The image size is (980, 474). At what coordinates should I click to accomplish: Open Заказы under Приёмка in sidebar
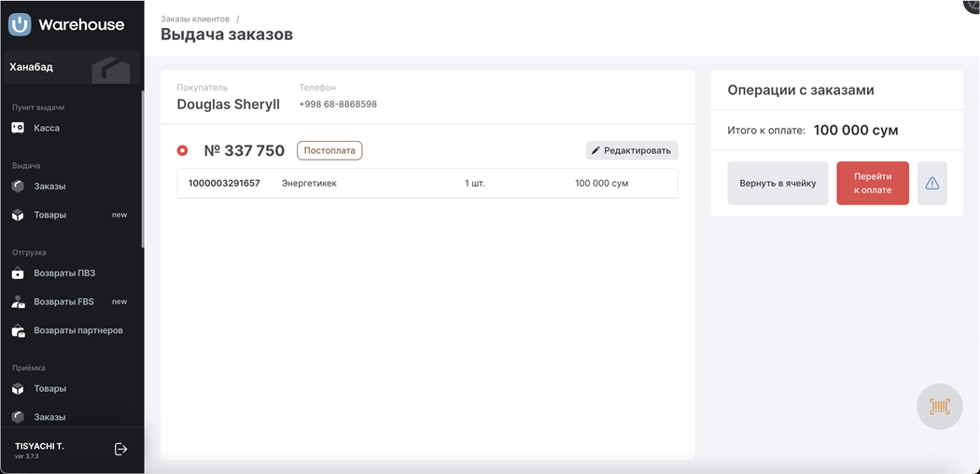(49, 417)
